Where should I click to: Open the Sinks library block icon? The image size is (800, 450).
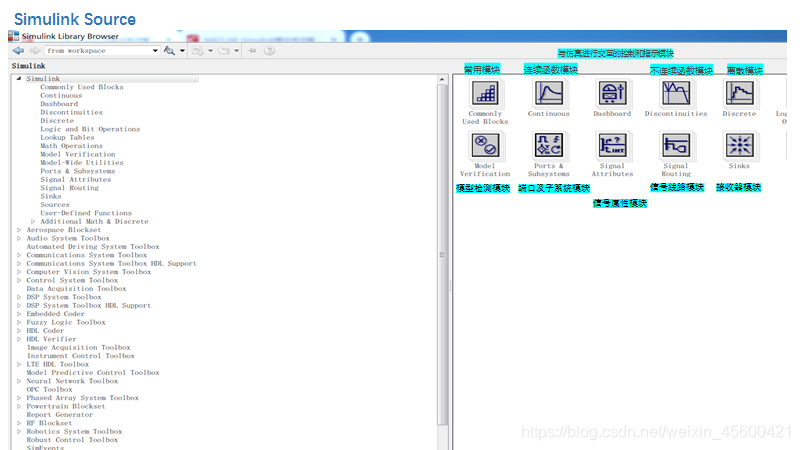tap(739, 145)
